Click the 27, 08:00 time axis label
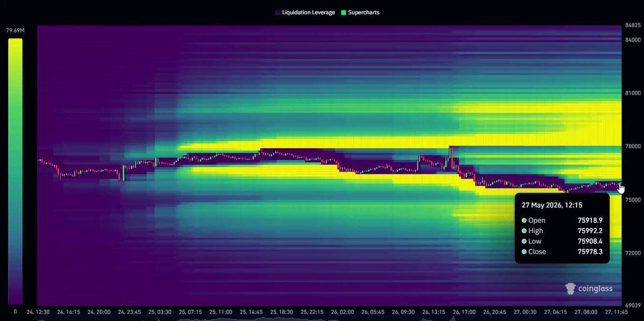644x321 pixels. coord(587,311)
